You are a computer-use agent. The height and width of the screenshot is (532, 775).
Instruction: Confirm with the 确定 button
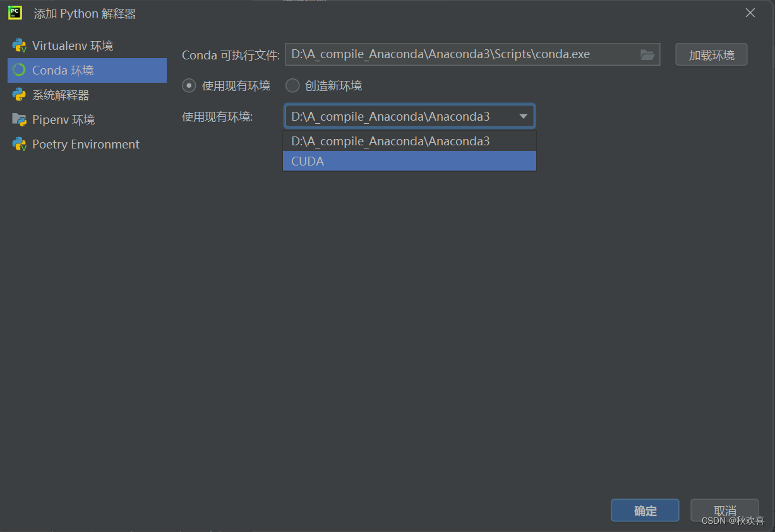pos(645,510)
